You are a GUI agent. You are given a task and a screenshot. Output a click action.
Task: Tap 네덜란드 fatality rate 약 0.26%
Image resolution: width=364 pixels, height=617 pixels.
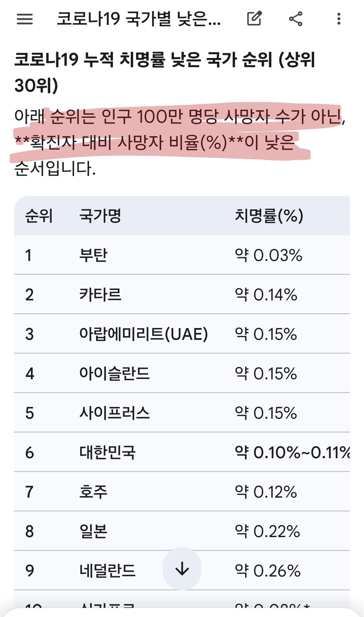click(x=267, y=571)
